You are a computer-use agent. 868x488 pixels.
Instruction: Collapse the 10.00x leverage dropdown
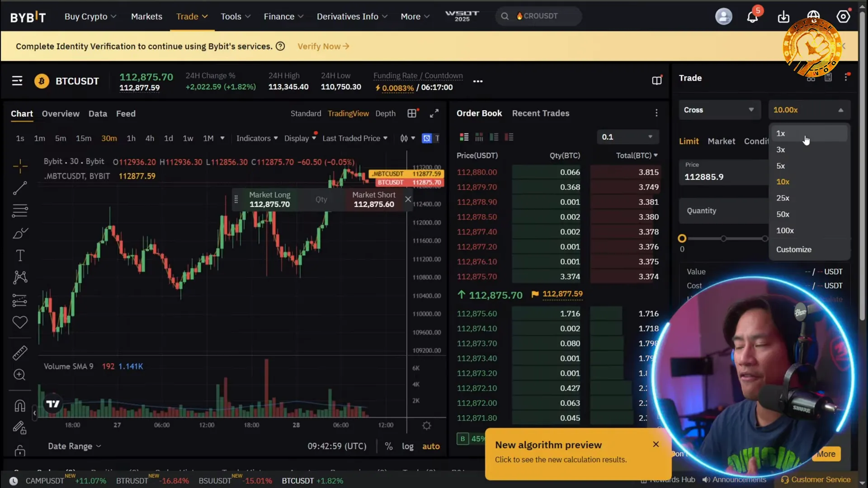point(809,110)
